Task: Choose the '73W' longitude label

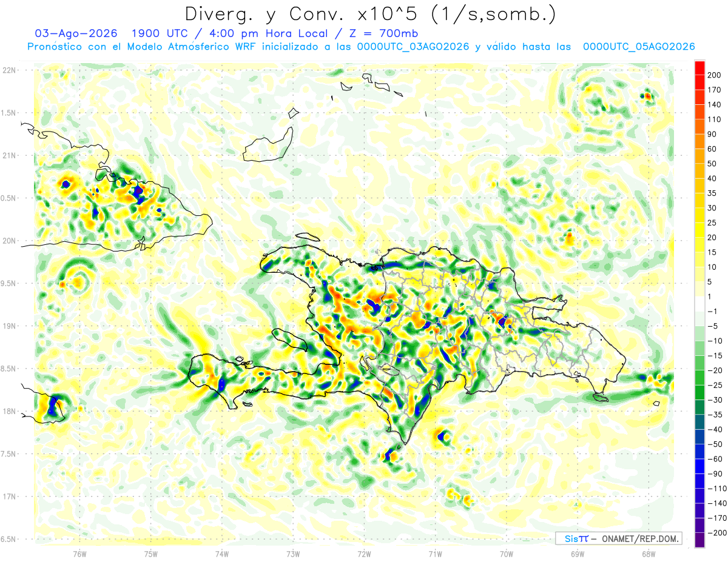Action: [x=293, y=554]
